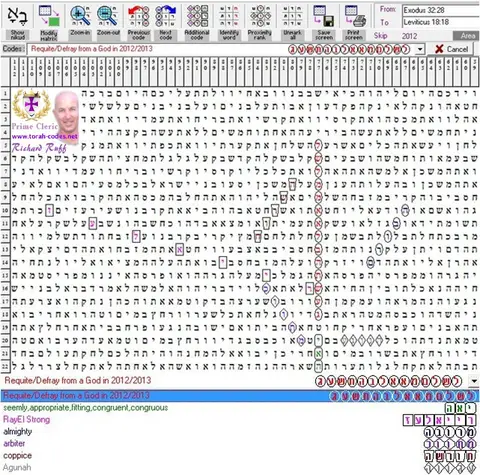Select the Identify word tool
Image resolution: width=480 pixels, height=475 pixels.
(x=229, y=16)
